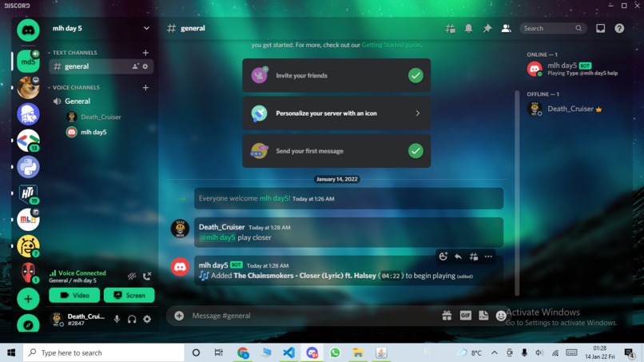Click Windows taskbar search box
The width and height of the screenshot is (644, 362).
pyautogui.click(x=104, y=352)
